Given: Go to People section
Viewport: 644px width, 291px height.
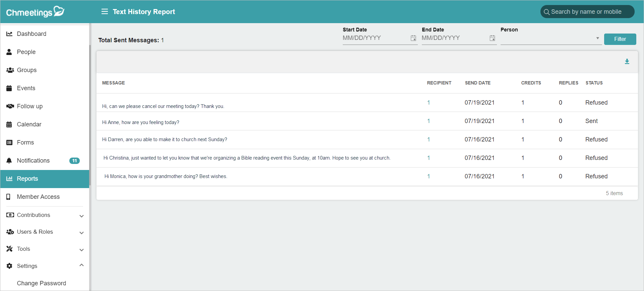Looking at the screenshot, I should coord(45,52).
